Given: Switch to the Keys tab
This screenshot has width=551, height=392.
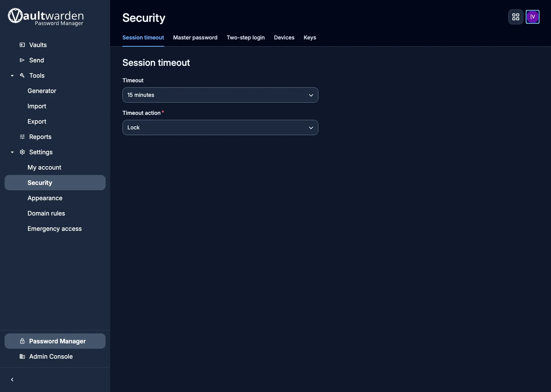Looking at the screenshot, I should [310, 38].
